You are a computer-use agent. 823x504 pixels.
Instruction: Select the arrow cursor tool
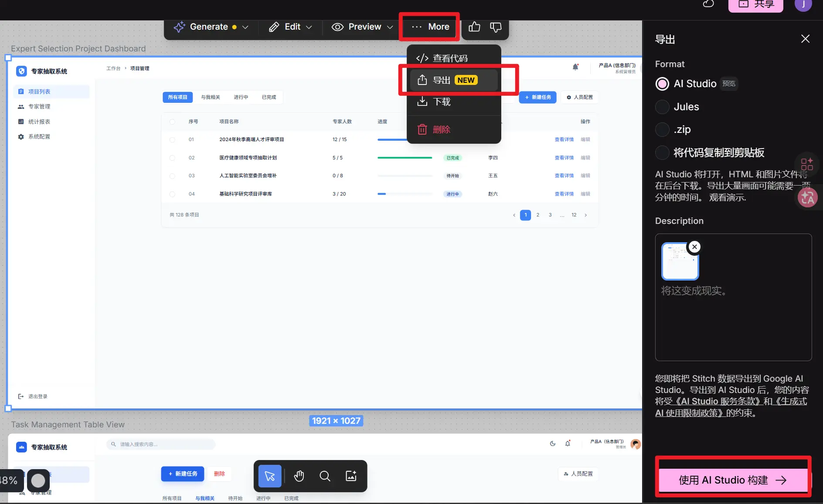[x=270, y=476]
